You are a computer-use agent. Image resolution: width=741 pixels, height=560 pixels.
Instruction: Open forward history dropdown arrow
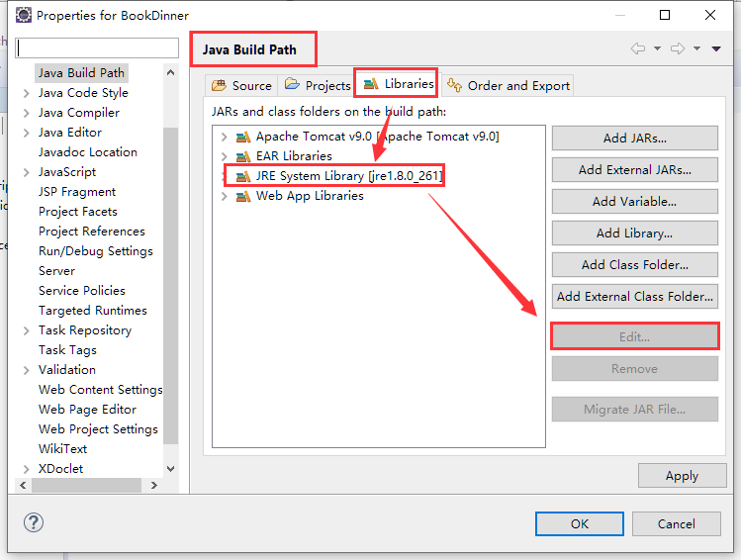pyautogui.click(x=697, y=48)
